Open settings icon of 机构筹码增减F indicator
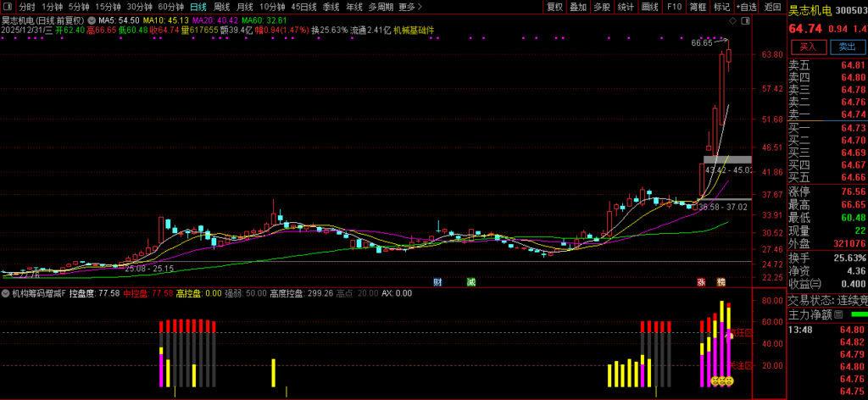Screen dimensions: 868x400 click(6, 293)
